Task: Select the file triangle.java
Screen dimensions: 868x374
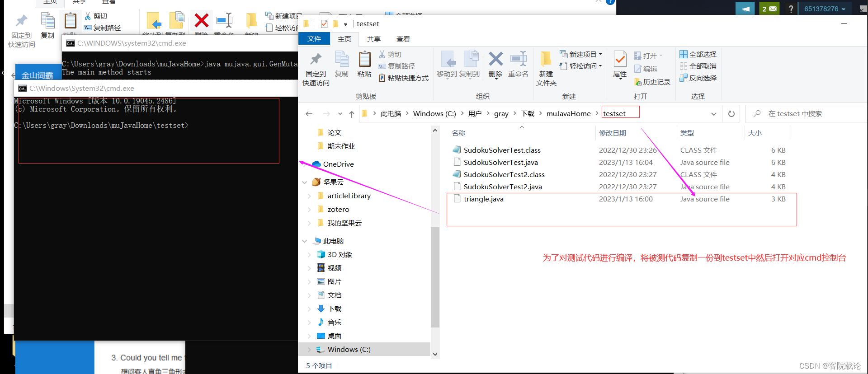Action: 484,199
